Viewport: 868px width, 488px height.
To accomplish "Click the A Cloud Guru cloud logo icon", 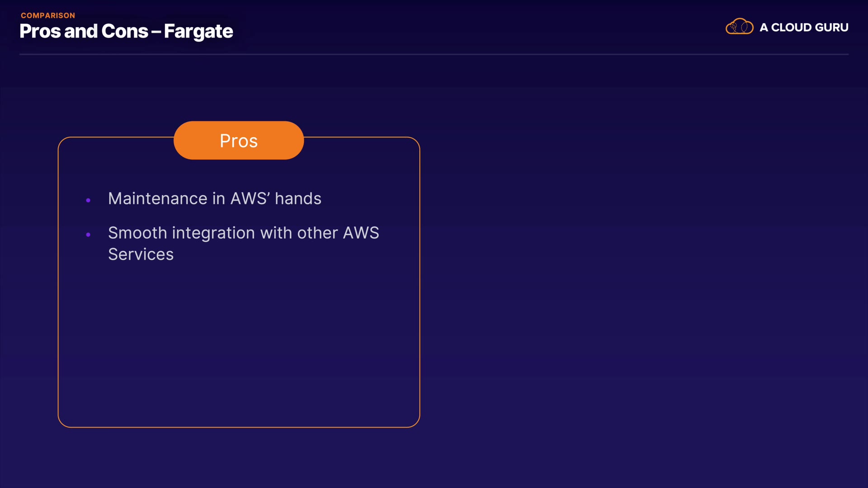I will 739,27.
